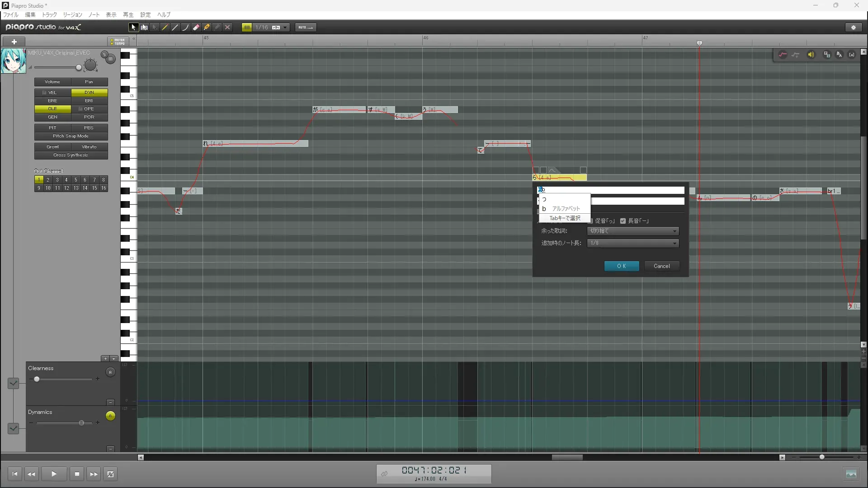
Task: Select the Line tool
Action: pos(175,28)
